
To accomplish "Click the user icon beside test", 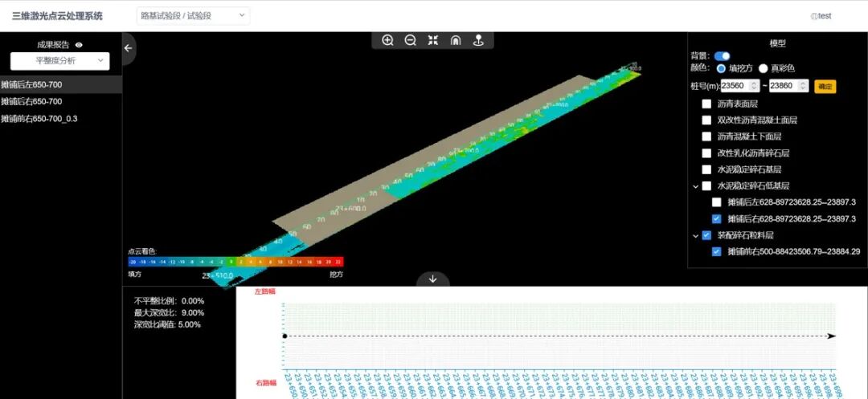I will (x=813, y=16).
